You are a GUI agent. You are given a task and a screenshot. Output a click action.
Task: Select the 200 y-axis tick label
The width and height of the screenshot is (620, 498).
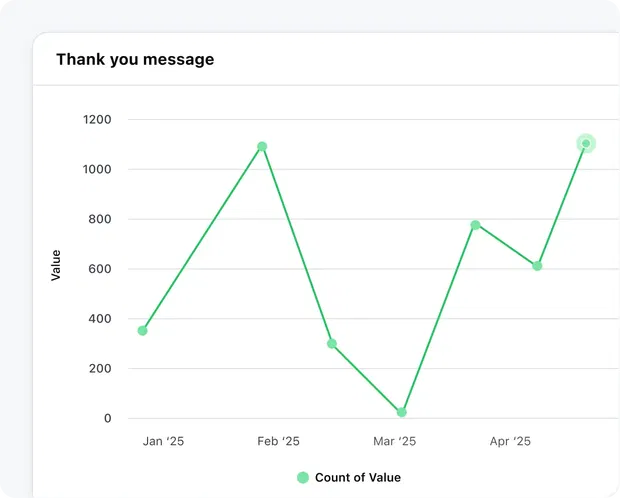[x=100, y=369]
